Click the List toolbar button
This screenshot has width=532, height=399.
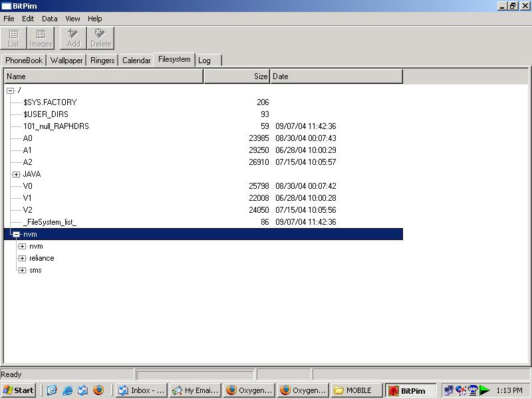coord(13,38)
